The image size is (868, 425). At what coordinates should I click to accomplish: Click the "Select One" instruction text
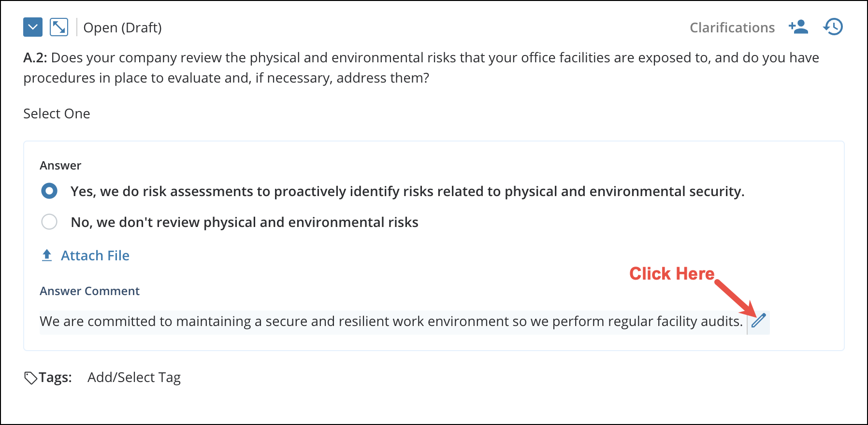(x=57, y=113)
